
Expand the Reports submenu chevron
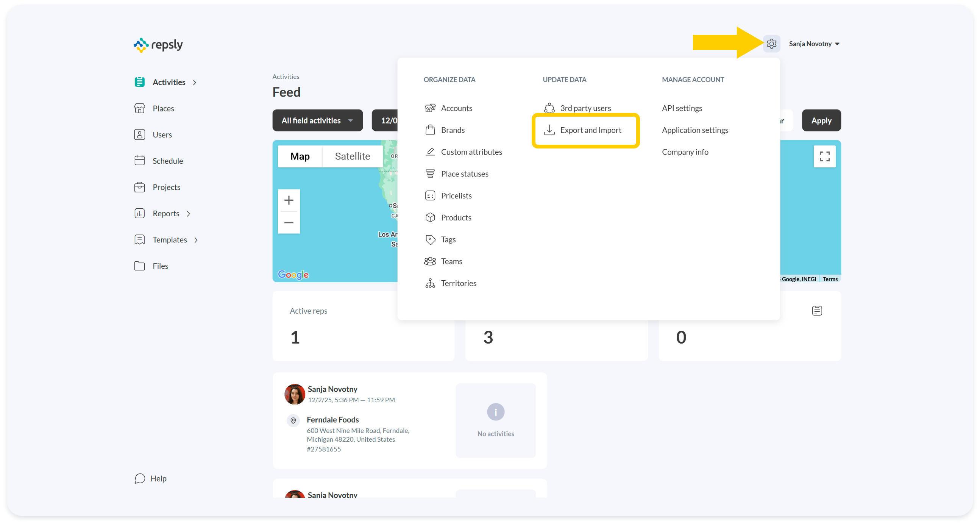click(x=188, y=214)
